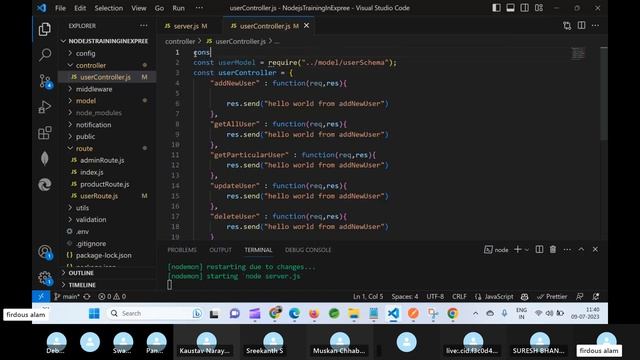Maximize the panel with up chevron
Screen dimensions: 640x360
click(581, 249)
